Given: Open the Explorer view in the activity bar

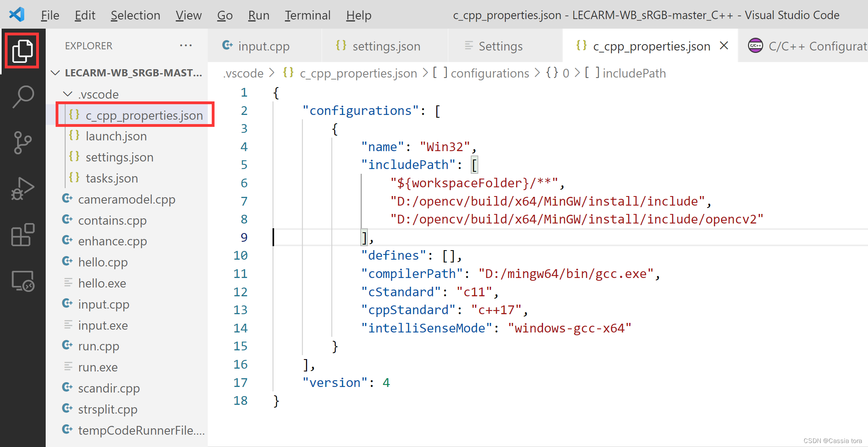Looking at the screenshot, I should pyautogui.click(x=22, y=50).
